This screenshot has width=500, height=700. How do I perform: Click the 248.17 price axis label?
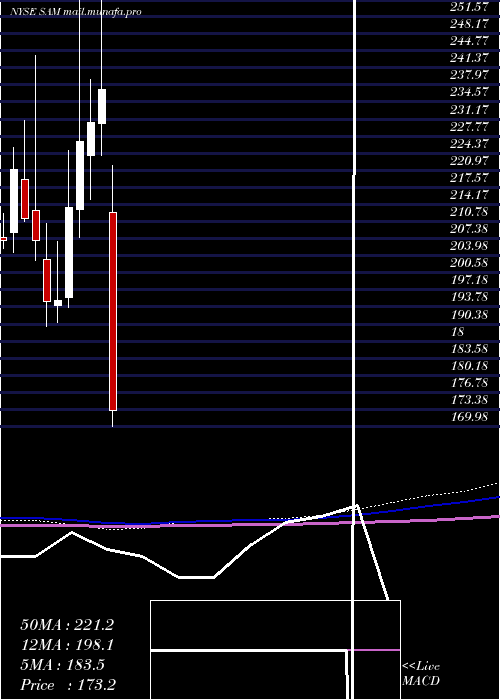(x=469, y=23)
